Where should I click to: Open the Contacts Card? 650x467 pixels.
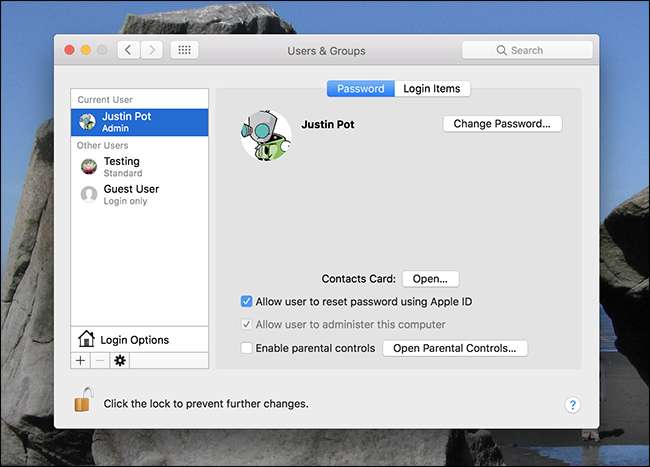[x=430, y=279]
